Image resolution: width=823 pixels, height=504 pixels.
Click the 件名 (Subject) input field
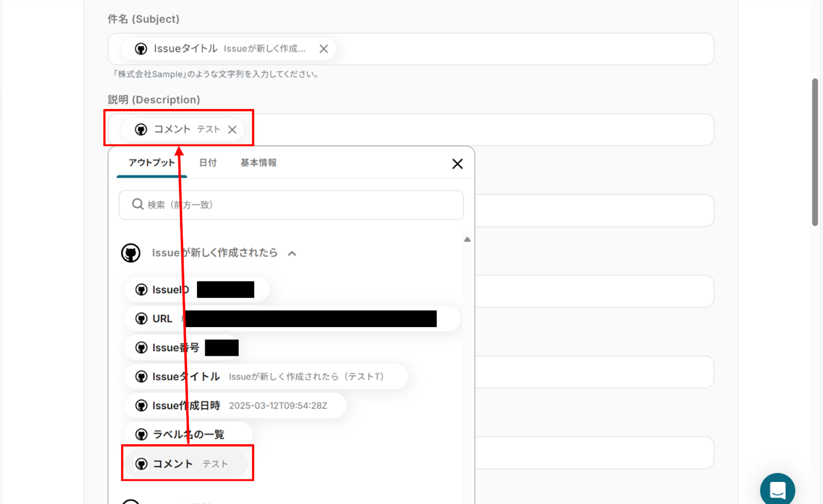[410, 49]
